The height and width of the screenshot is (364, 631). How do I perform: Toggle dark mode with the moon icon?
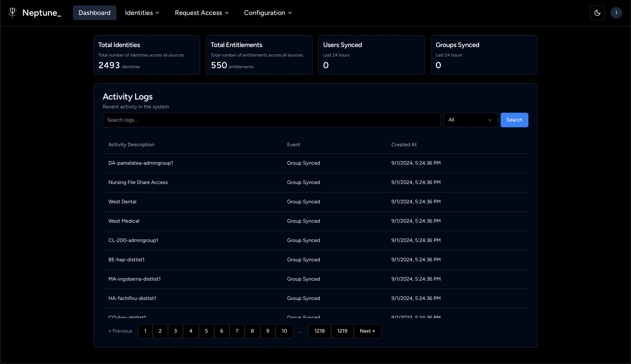(597, 13)
